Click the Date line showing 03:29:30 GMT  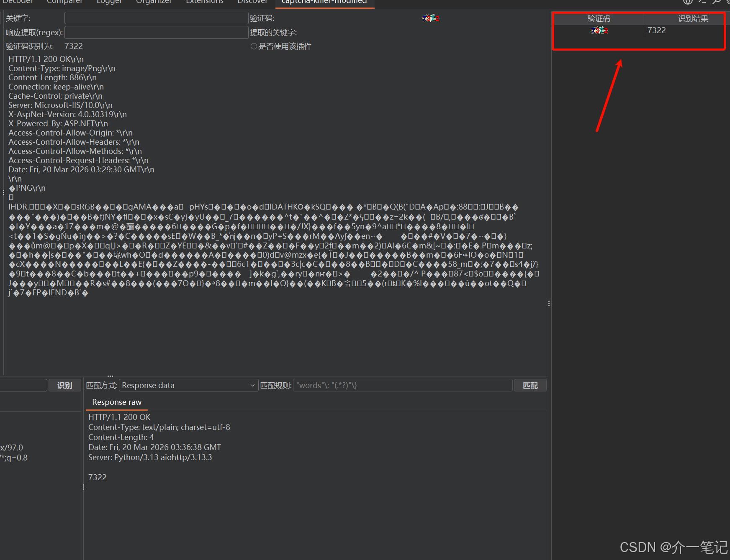tap(82, 170)
